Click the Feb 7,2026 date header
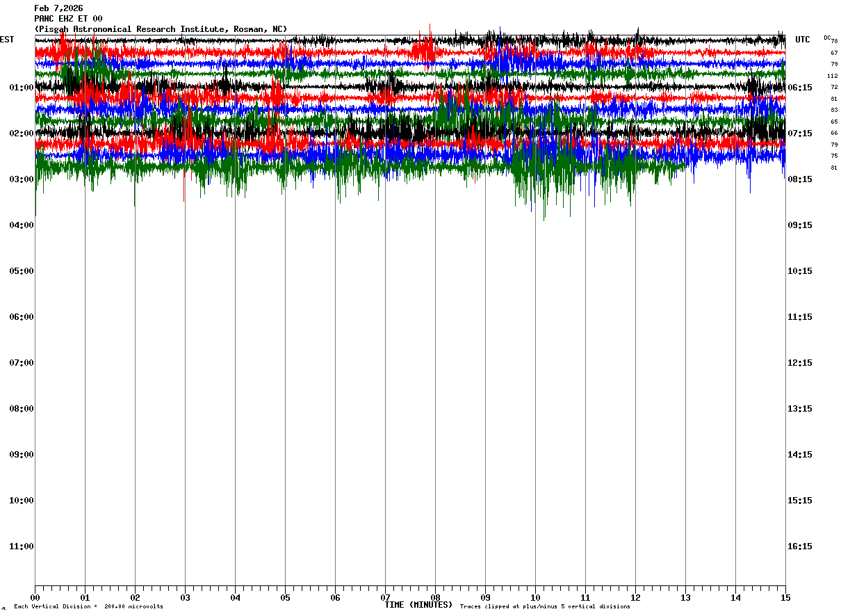 pos(58,8)
